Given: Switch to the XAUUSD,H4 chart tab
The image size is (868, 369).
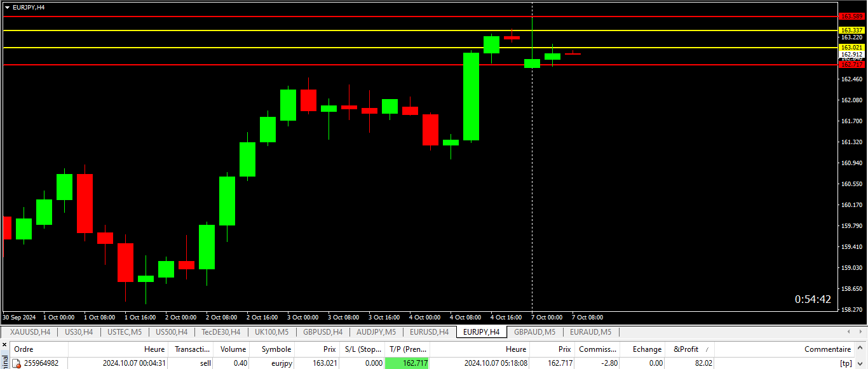Looking at the screenshot, I should point(30,332).
